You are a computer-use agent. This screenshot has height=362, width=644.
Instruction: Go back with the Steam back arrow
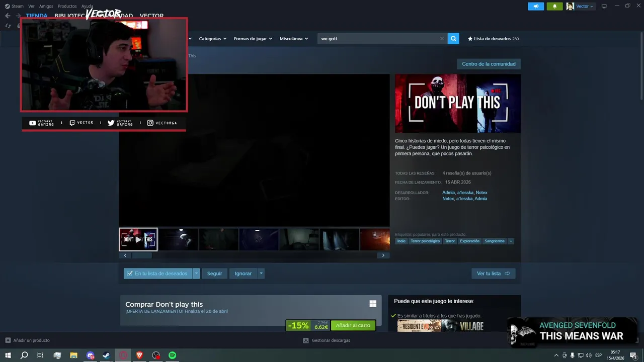[x=8, y=16]
